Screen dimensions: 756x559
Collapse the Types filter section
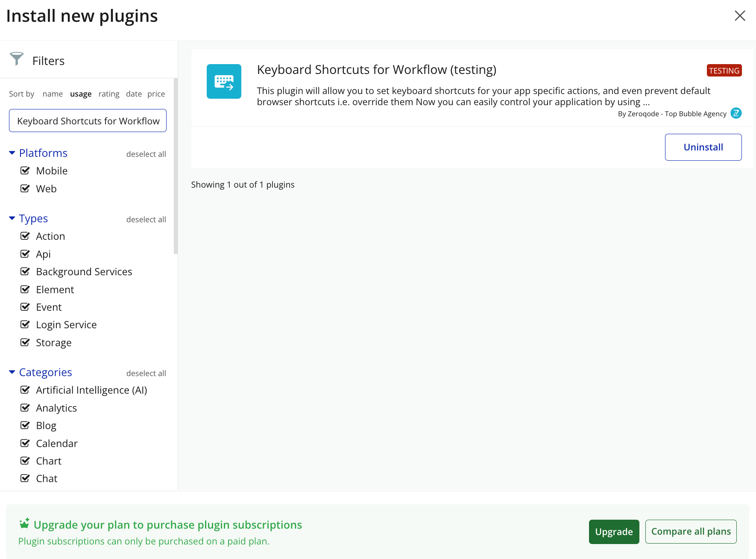[12, 218]
